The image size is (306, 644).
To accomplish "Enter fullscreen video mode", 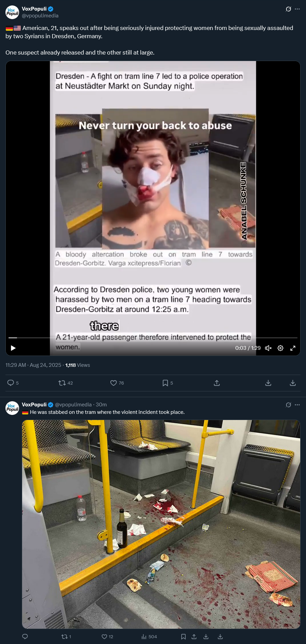I will coord(293,348).
